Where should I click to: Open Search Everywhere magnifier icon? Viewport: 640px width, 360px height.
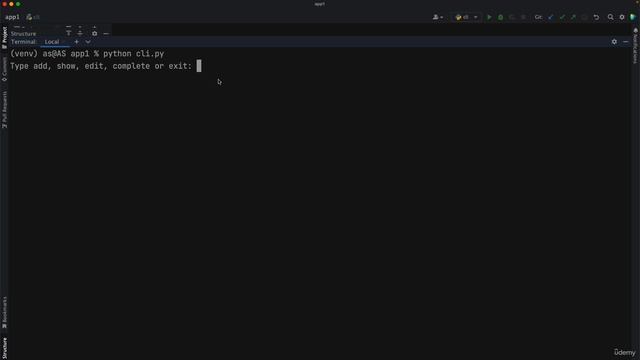click(x=610, y=17)
